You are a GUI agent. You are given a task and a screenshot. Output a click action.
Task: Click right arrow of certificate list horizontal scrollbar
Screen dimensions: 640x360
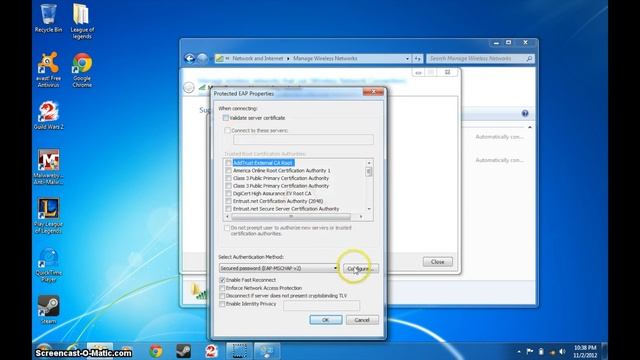point(361,217)
